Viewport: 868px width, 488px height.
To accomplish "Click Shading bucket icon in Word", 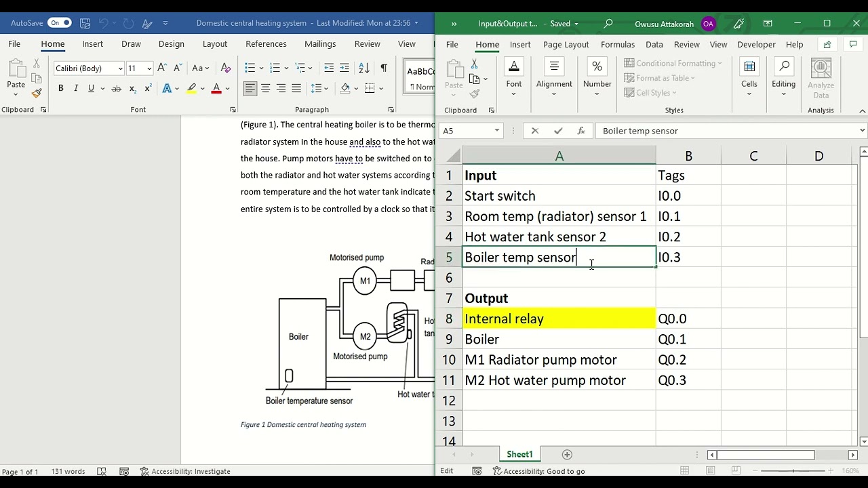I will click(345, 88).
